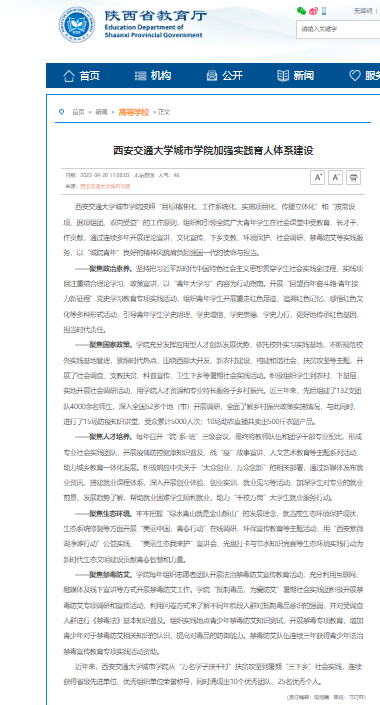Open the 机构 navigation menu item
The height and width of the screenshot is (705, 380).
click(153, 76)
